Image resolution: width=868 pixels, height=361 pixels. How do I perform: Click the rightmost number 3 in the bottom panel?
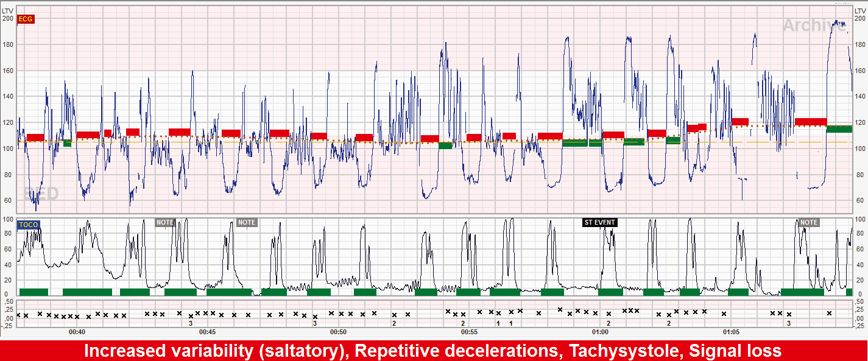789,323
